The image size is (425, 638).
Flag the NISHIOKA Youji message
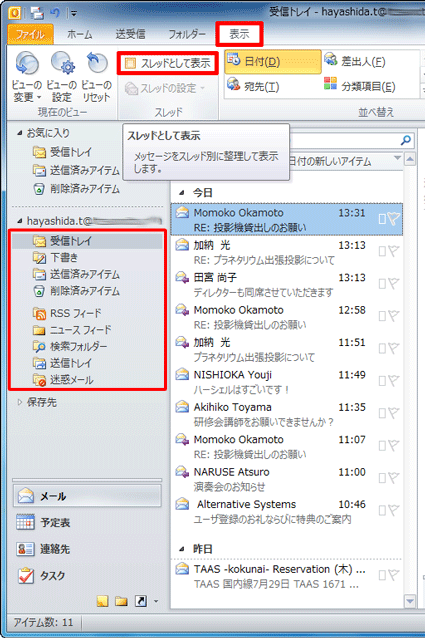click(394, 381)
